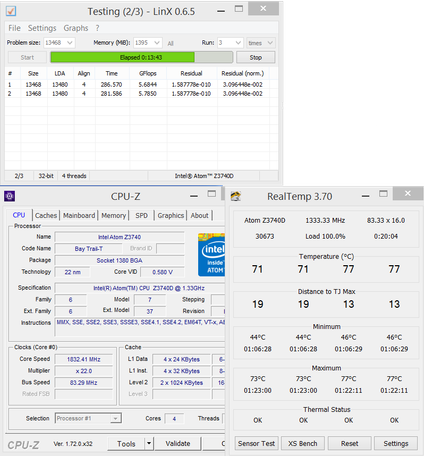Click the 4 threads status bar entry
This screenshot has width=424, height=456.
[x=74, y=176]
